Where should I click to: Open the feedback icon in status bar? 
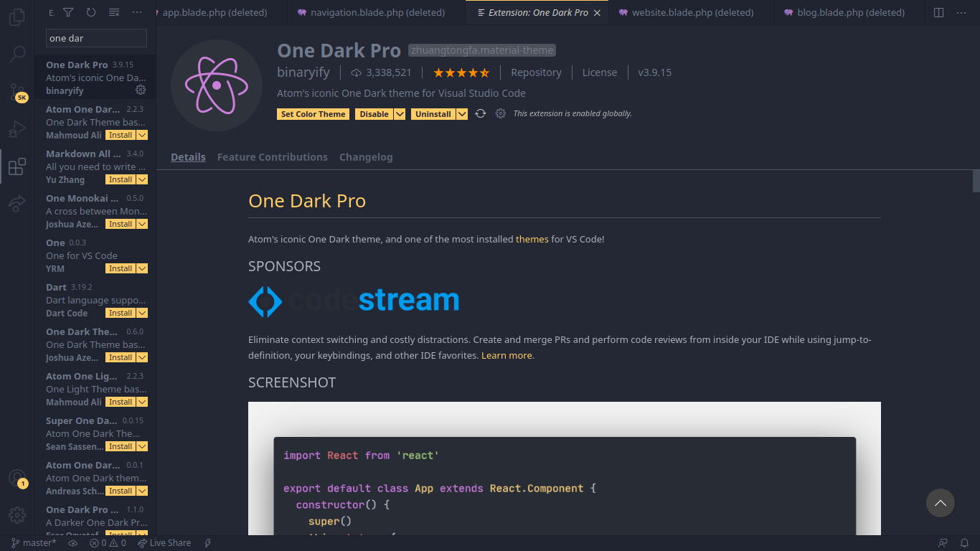click(943, 543)
